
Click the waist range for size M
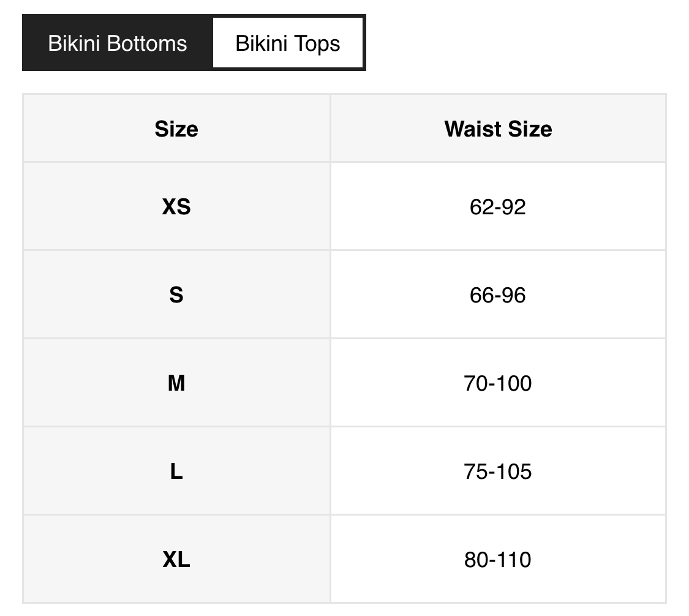[x=498, y=383]
